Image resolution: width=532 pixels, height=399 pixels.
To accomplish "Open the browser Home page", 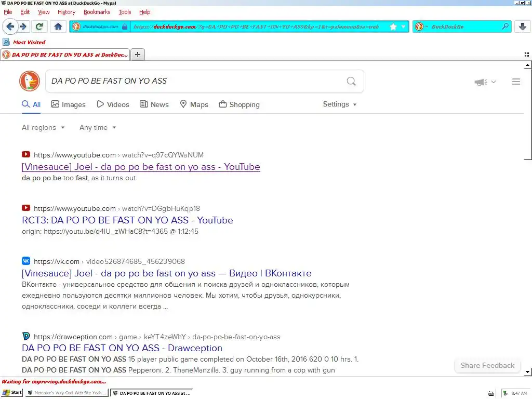I will click(x=58, y=26).
